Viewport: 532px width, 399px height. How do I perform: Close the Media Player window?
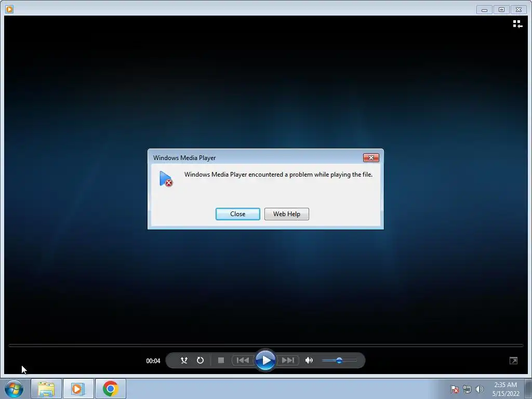[519, 10]
